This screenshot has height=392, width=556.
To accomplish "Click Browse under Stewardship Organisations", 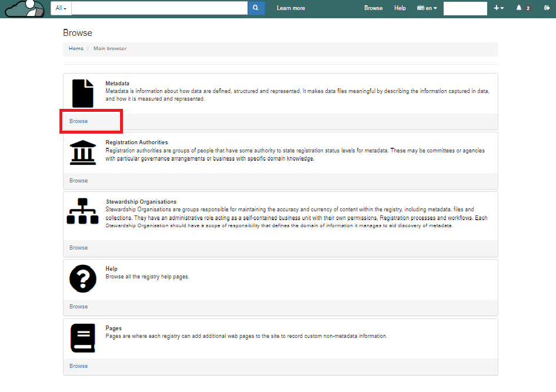I will [78, 248].
